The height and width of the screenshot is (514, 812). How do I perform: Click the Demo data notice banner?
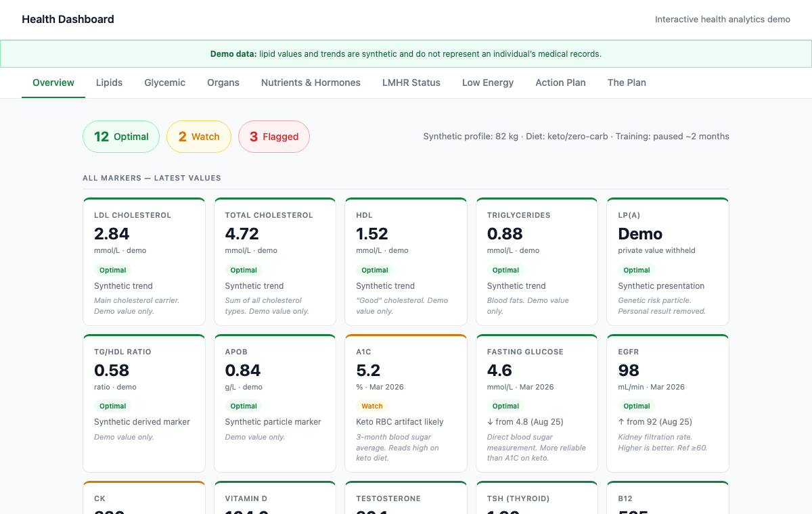[x=406, y=54]
